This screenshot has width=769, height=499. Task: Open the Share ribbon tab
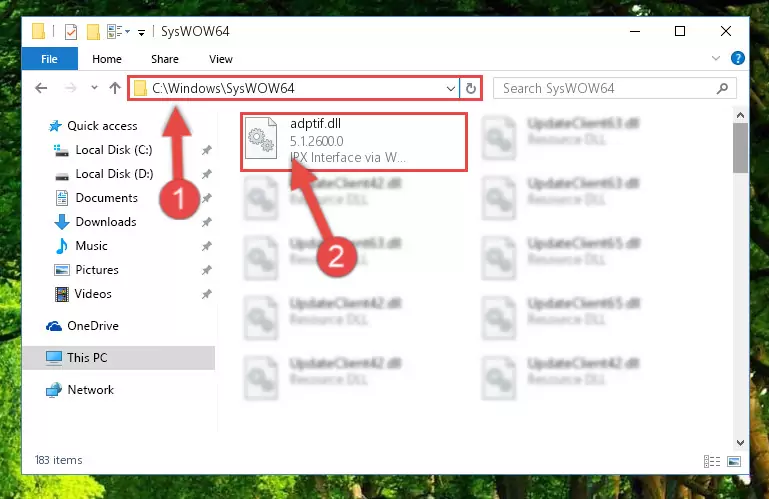pos(164,59)
